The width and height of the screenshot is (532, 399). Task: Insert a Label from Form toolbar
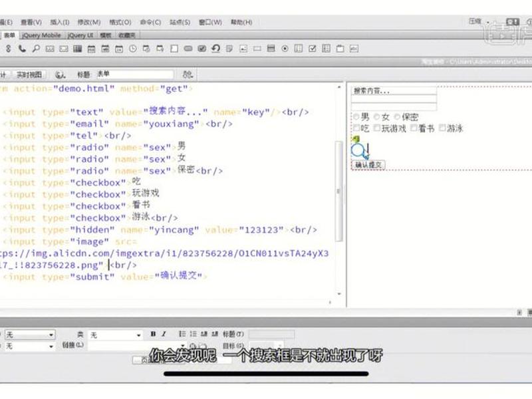[354, 49]
